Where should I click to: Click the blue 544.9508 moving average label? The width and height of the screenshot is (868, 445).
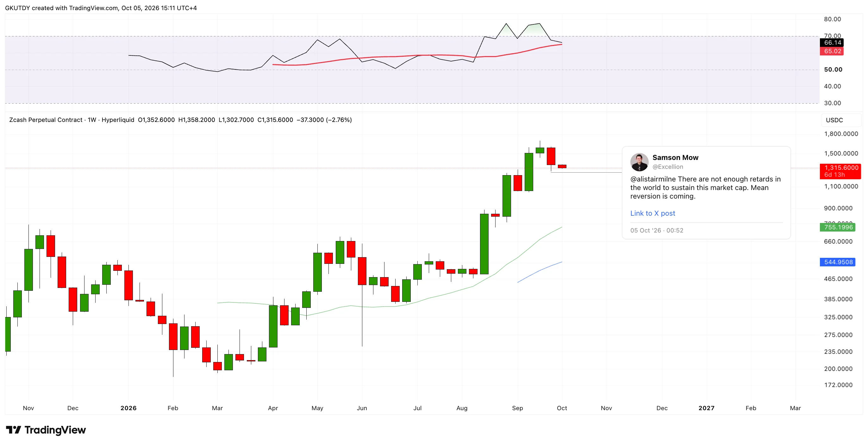[838, 262]
